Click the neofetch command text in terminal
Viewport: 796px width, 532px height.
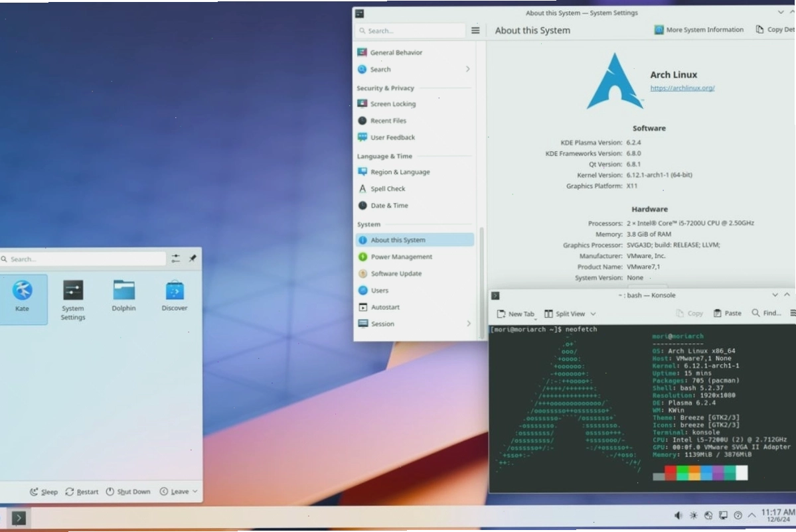click(582, 330)
